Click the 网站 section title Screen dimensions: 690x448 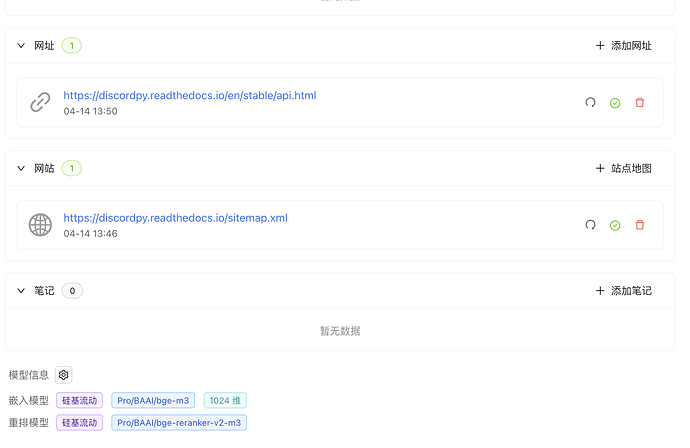click(x=44, y=168)
